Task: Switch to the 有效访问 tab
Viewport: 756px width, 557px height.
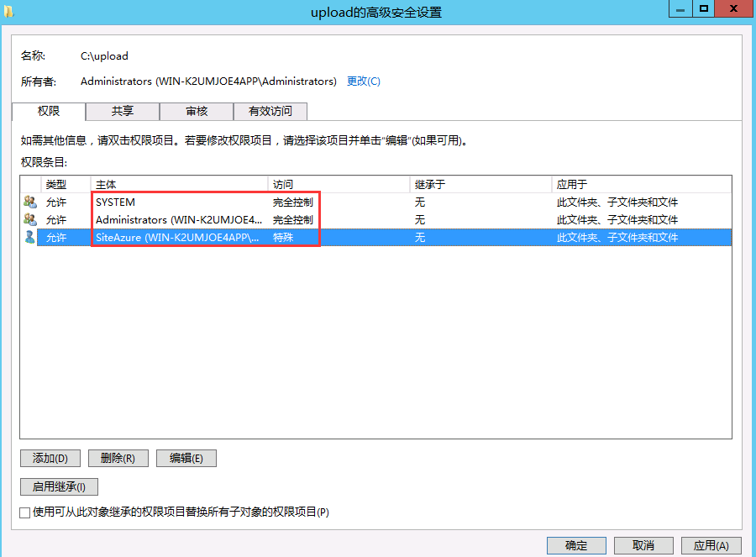Action: coord(270,111)
